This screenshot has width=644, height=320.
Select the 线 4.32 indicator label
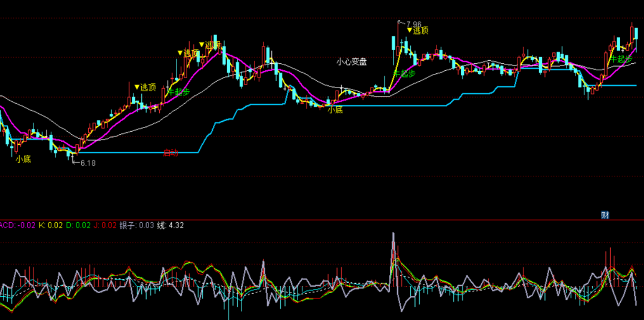170,225
